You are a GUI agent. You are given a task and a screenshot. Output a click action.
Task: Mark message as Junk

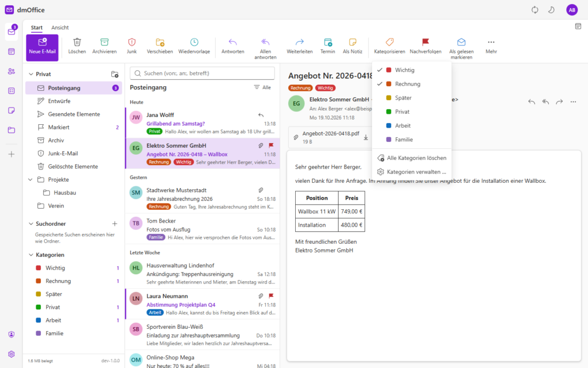tap(131, 46)
